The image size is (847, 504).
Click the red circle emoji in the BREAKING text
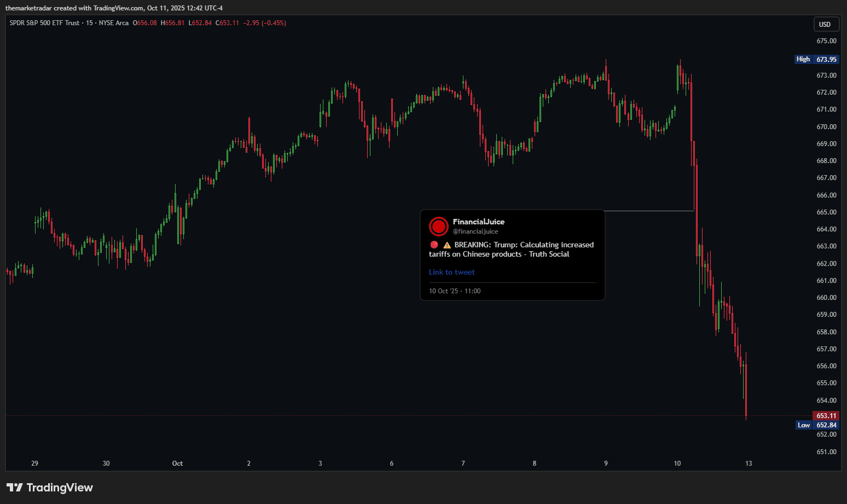(433, 245)
